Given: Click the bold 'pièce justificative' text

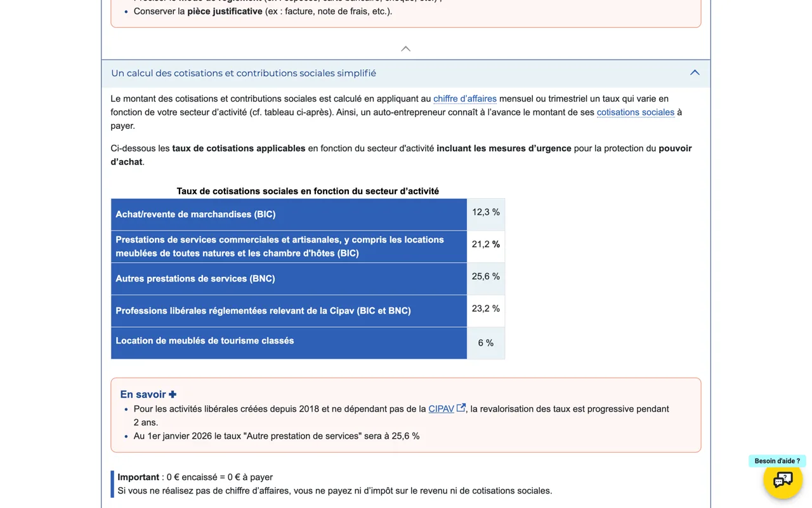Looking at the screenshot, I should pyautogui.click(x=225, y=11).
